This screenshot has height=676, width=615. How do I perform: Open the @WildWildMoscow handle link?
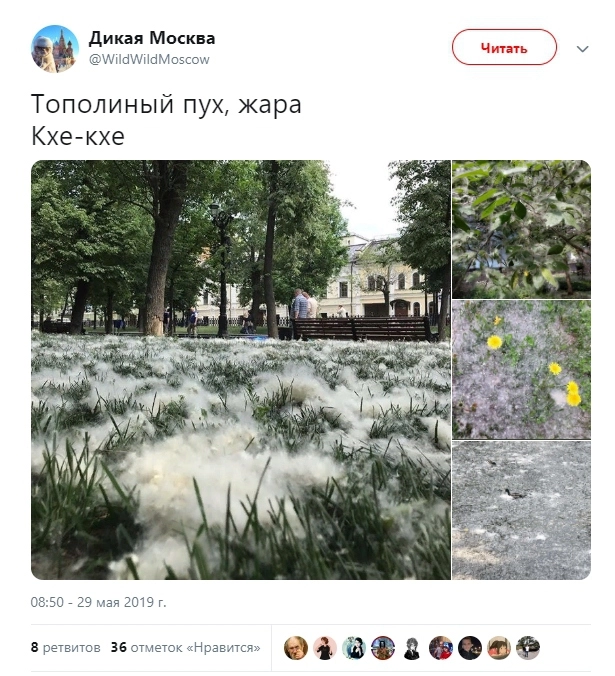pos(149,59)
